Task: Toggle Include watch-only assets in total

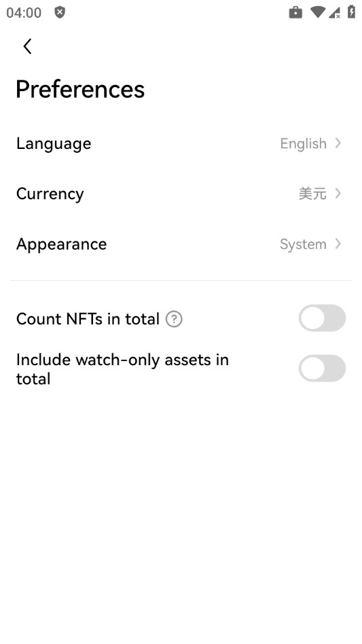Action: 322,369
